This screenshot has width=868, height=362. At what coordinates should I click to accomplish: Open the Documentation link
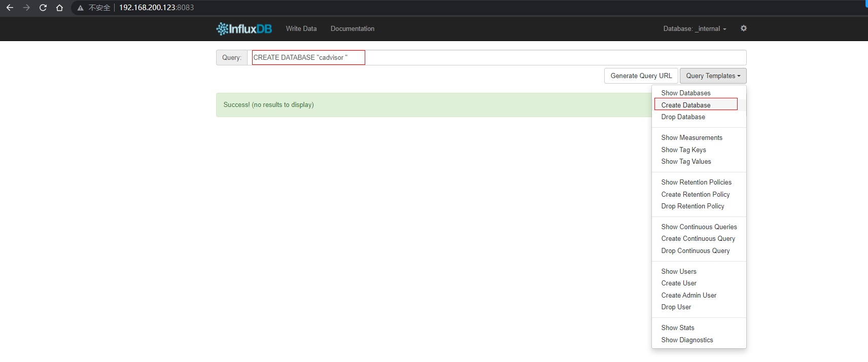click(353, 29)
